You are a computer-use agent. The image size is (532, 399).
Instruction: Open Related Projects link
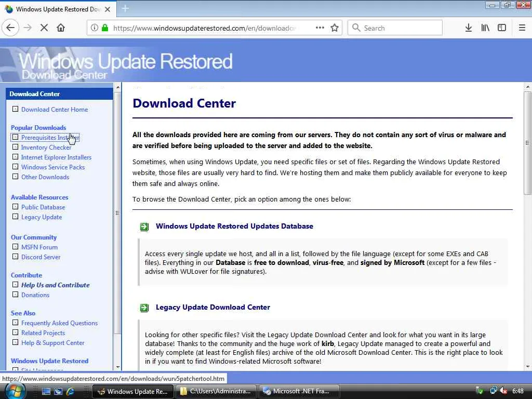point(43,333)
